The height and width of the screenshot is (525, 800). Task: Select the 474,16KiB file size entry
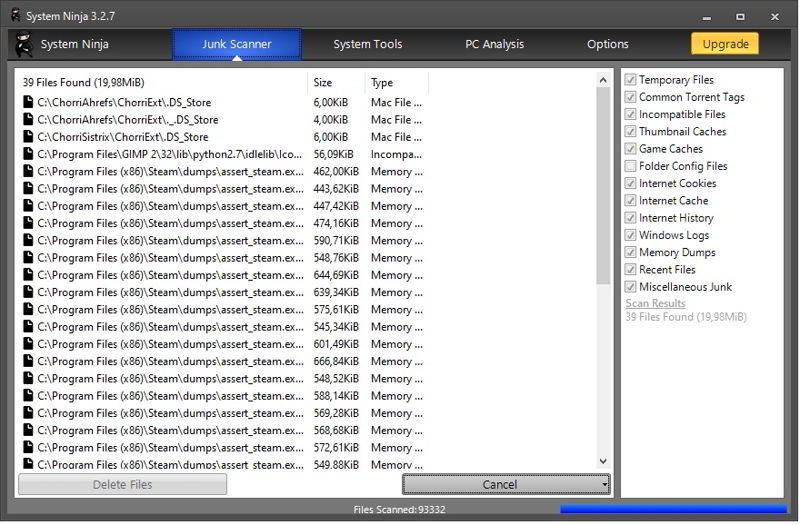click(x=336, y=223)
